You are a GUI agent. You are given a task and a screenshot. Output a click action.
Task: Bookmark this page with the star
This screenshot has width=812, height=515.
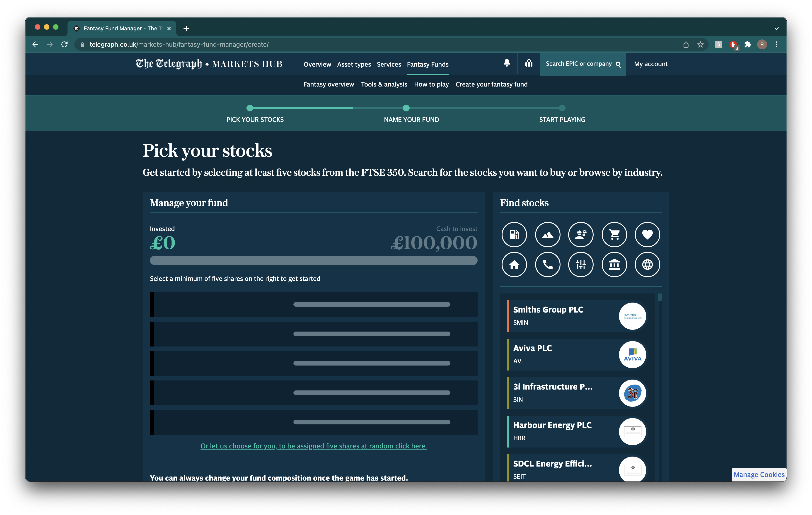click(x=700, y=44)
